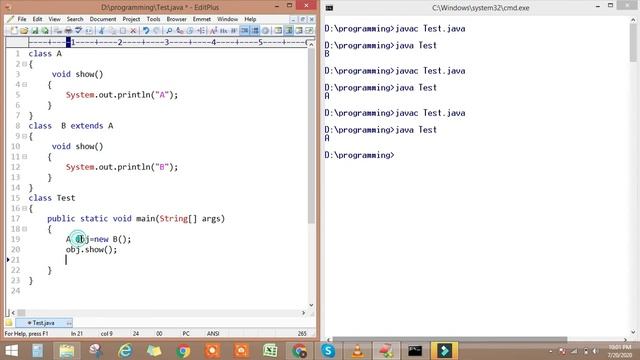The image size is (640, 360).
Task: Open the Window menu
Action: [x=227, y=19]
